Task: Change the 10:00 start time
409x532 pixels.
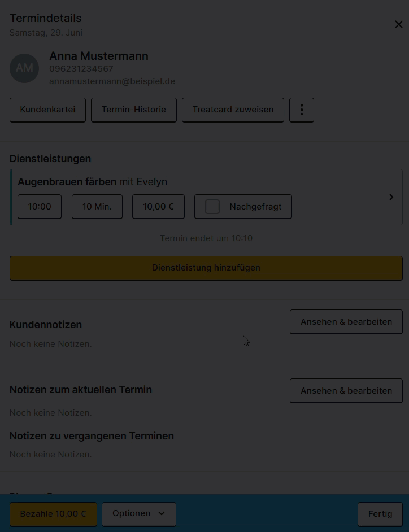Action: click(40, 207)
